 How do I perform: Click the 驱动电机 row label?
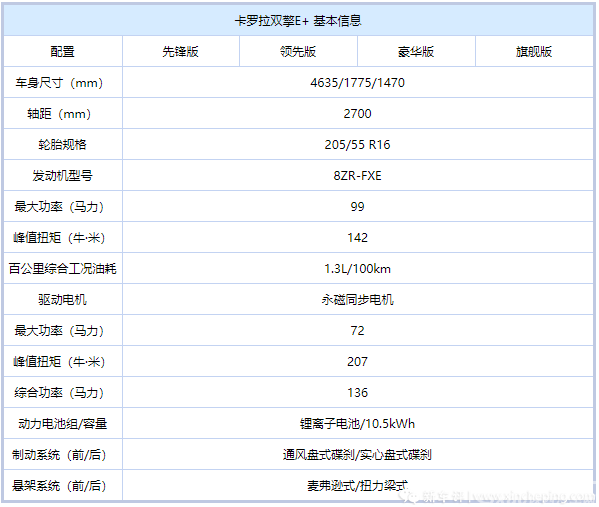click(63, 300)
